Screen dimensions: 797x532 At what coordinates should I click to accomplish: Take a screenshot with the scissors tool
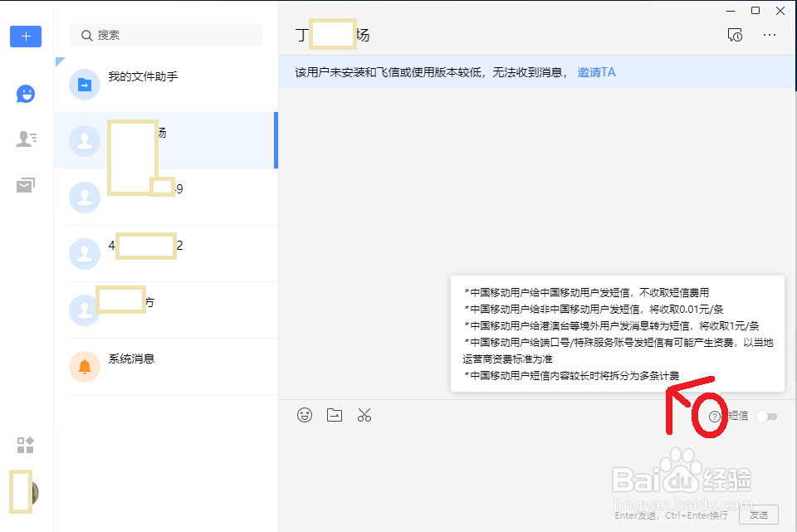[364, 415]
